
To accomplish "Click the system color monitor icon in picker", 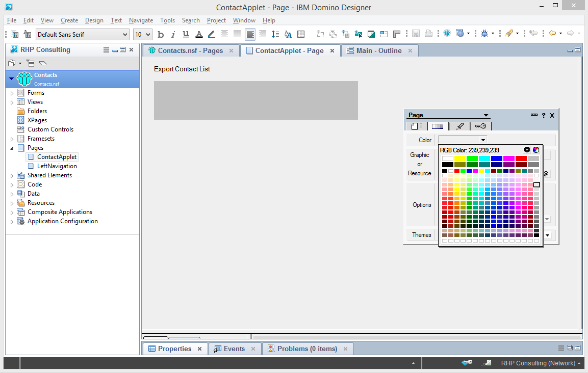I will (527, 150).
